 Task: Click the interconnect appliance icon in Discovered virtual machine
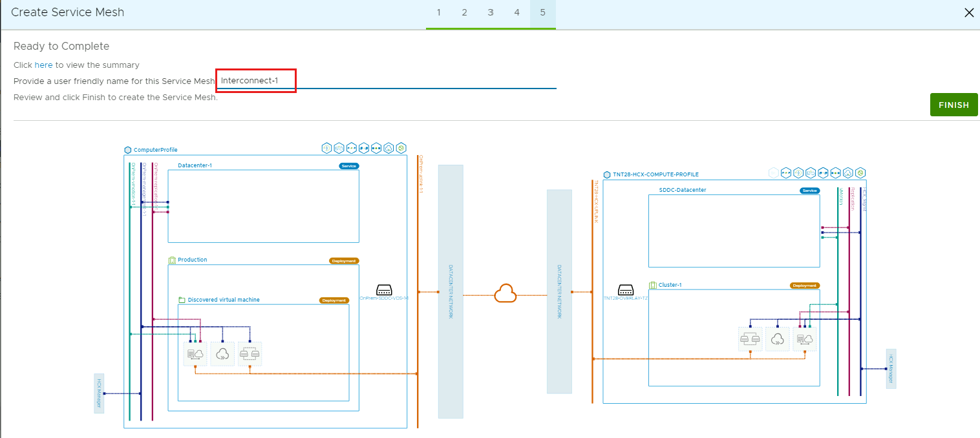195,354
